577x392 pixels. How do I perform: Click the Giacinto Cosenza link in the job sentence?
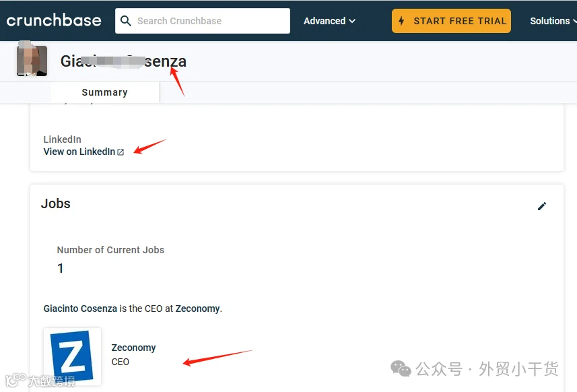coord(80,308)
